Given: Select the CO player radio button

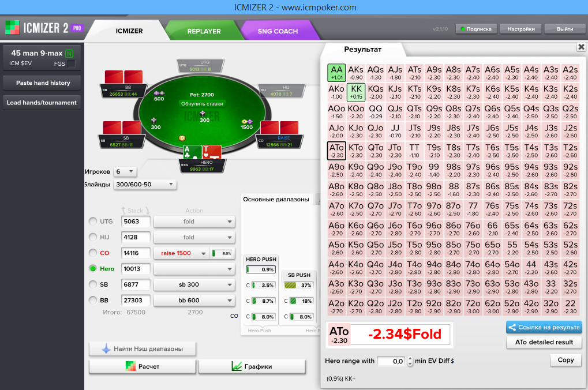Looking at the screenshot, I should point(93,253).
